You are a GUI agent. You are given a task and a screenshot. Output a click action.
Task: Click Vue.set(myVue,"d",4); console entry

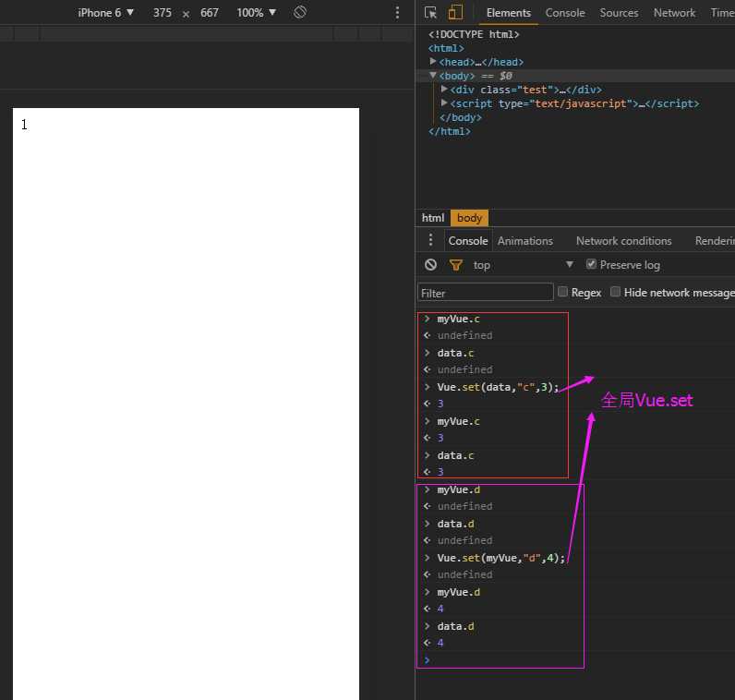point(500,558)
